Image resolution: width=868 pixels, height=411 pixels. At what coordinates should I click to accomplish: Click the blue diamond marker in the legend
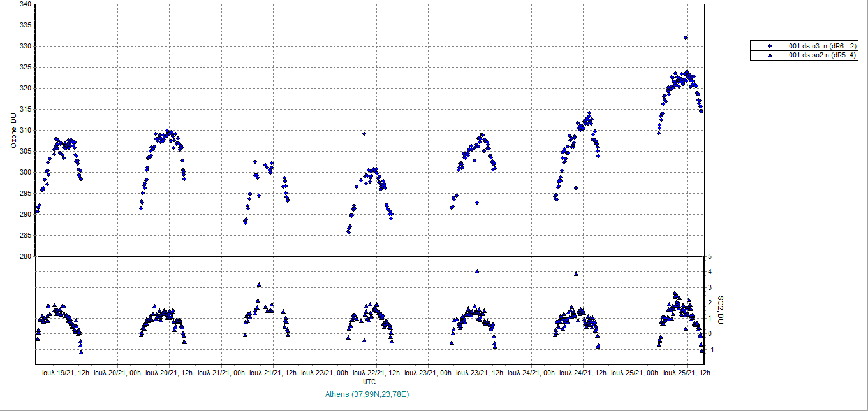click(770, 46)
